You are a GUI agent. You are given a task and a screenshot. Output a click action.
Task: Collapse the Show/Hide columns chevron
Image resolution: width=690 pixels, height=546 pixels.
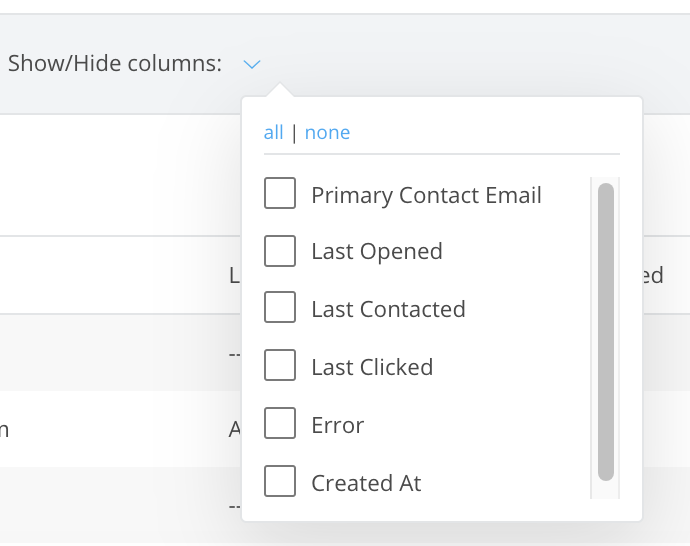pyautogui.click(x=252, y=65)
